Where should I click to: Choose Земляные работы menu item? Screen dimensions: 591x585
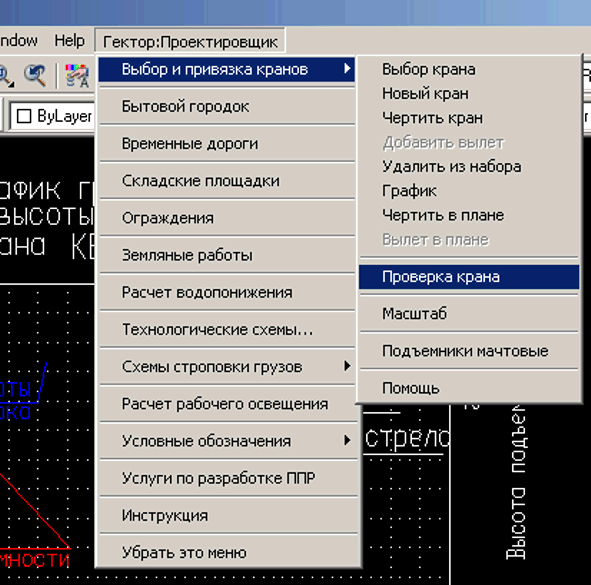226,255
